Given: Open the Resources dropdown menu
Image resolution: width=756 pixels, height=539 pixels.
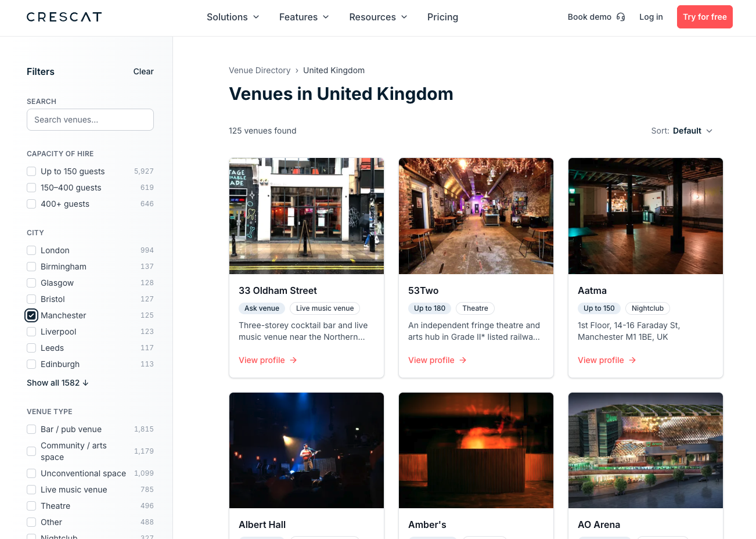Looking at the screenshot, I should [378, 17].
